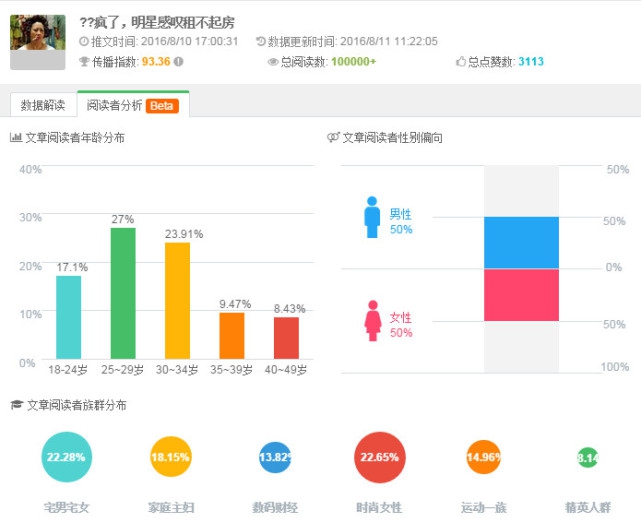
Task: Click the blue male 50% gender bar
Action: click(521, 243)
